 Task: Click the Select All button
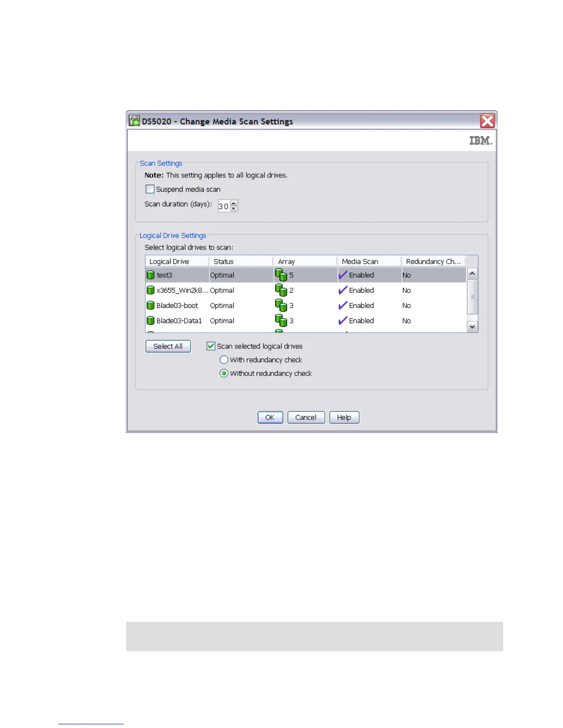click(x=168, y=346)
